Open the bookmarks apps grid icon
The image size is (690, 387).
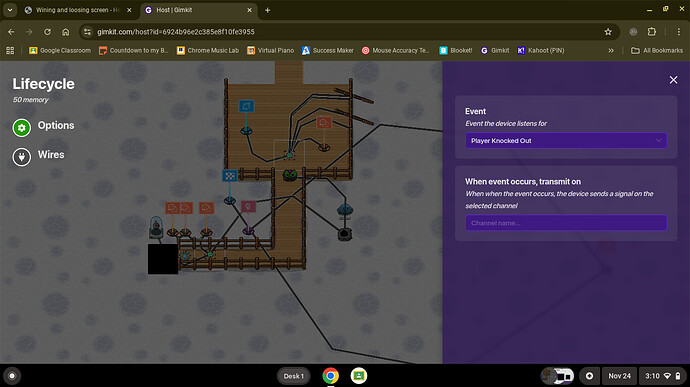pyautogui.click(x=10, y=51)
